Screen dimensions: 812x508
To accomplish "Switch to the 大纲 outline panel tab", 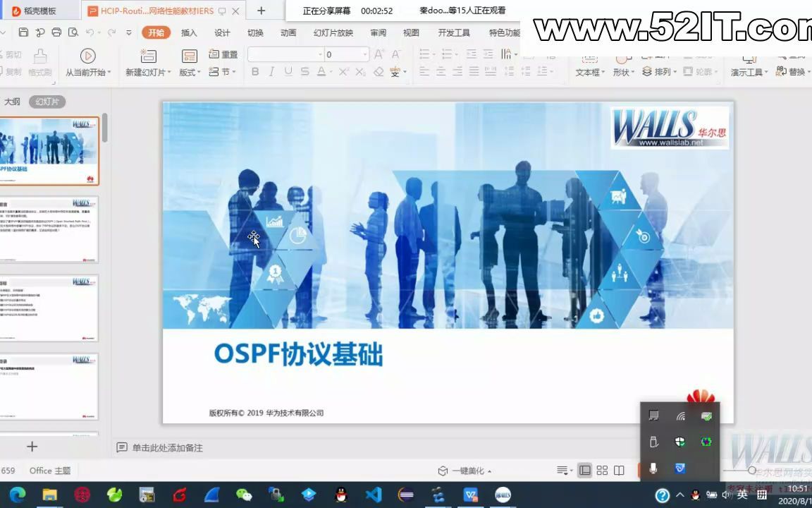I will pyautogui.click(x=12, y=102).
